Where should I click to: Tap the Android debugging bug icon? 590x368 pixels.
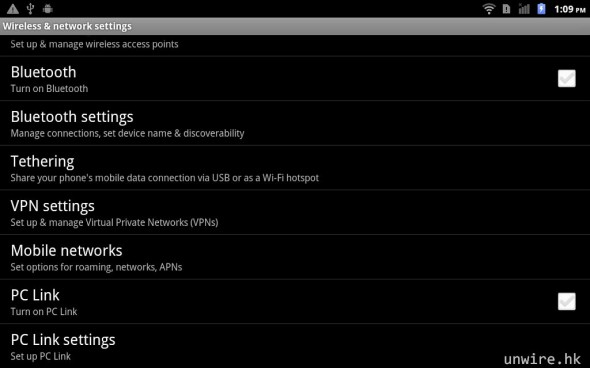coord(48,9)
